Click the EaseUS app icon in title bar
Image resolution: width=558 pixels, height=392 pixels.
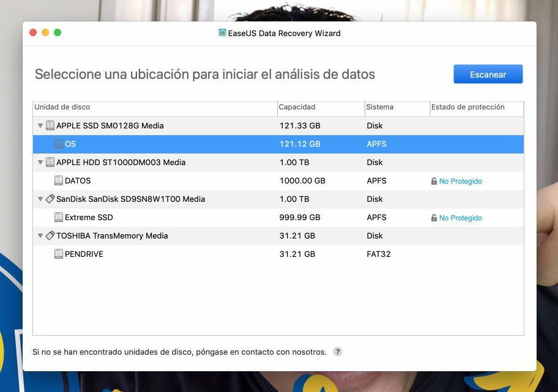(x=222, y=33)
